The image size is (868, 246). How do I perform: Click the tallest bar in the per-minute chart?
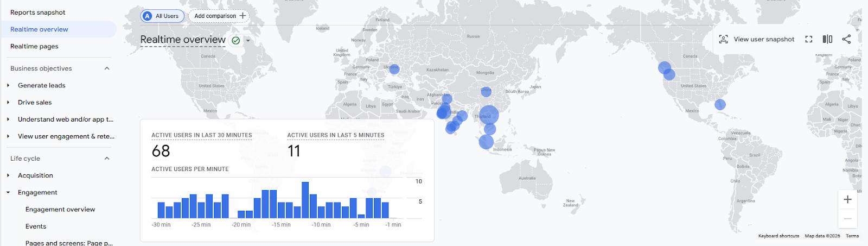tap(305, 200)
